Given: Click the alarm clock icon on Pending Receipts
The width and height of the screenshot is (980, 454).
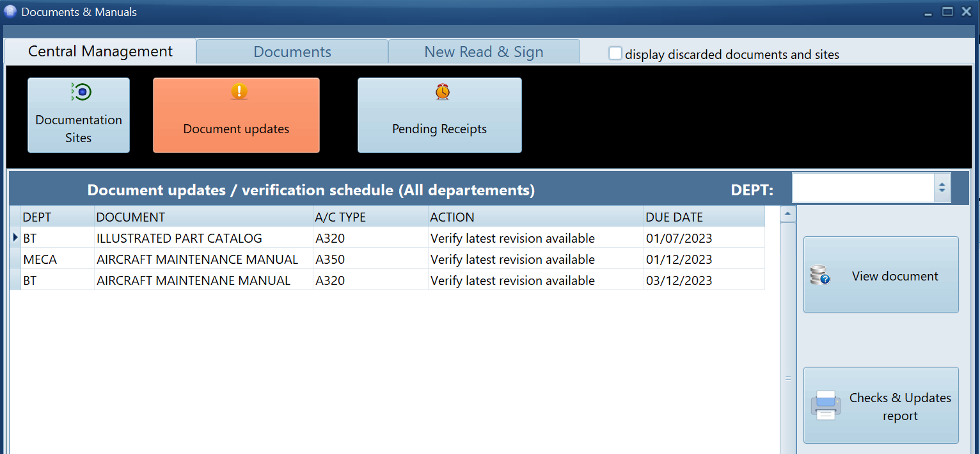Looking at the screenshot, I should (x=443, y=92).
